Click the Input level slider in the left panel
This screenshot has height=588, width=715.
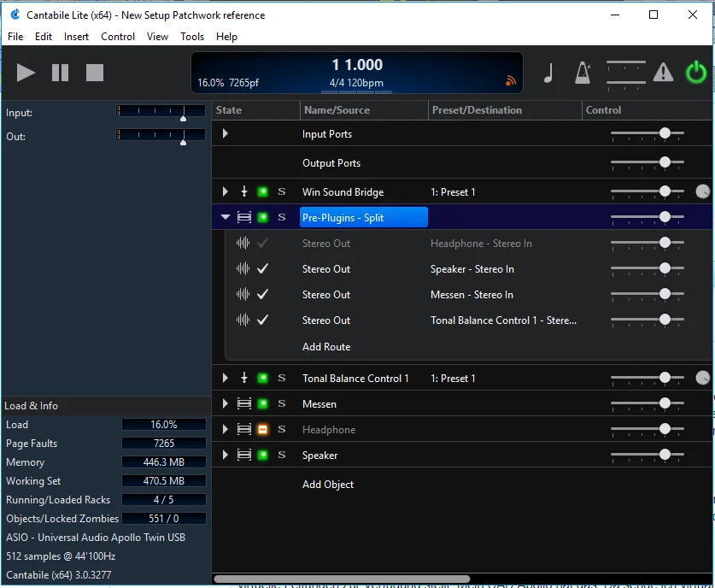[161, 112]
